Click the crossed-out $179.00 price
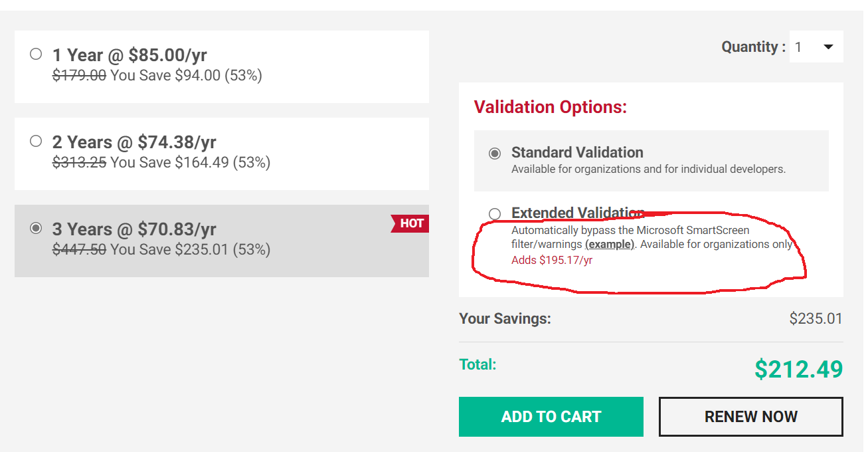Viewport: 868px width, 452px height. [x=79, y=76]
